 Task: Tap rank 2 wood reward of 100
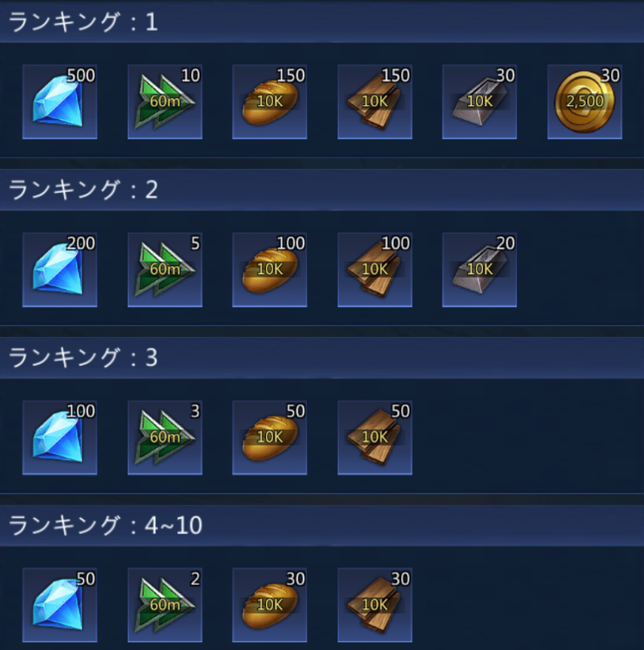pyautogui.click(x=375, y=270)
